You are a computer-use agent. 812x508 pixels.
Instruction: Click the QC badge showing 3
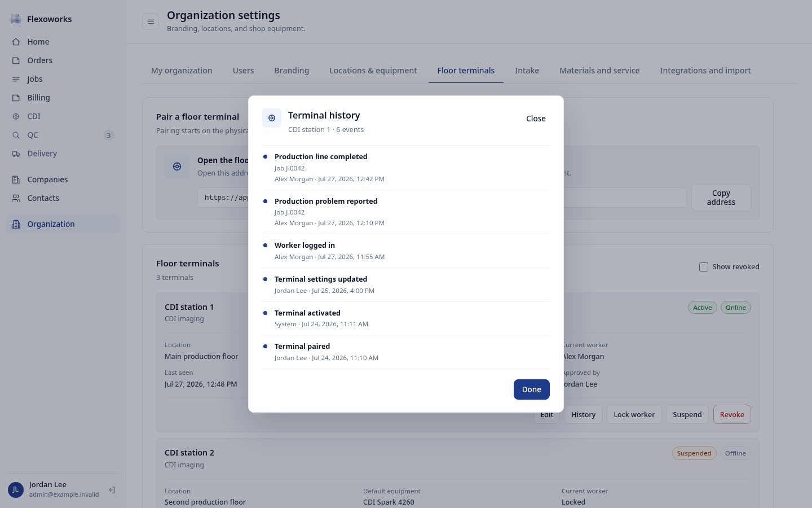[109, 135]
